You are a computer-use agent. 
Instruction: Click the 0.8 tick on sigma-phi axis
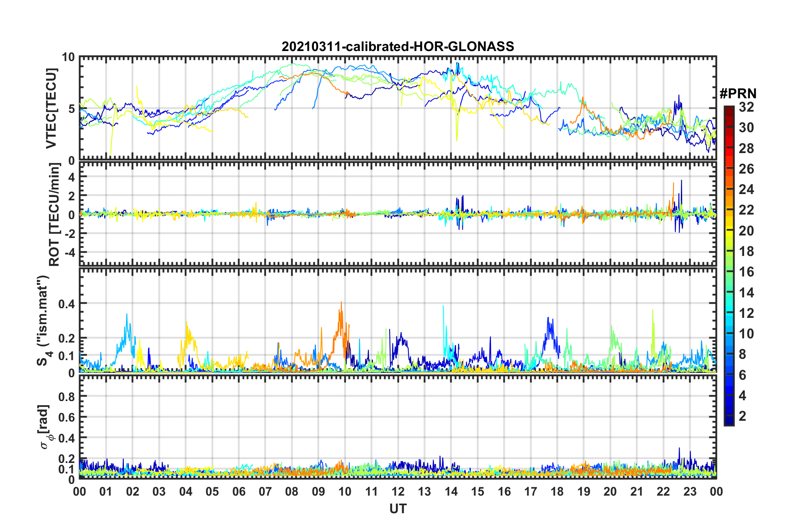coord(67,396)
